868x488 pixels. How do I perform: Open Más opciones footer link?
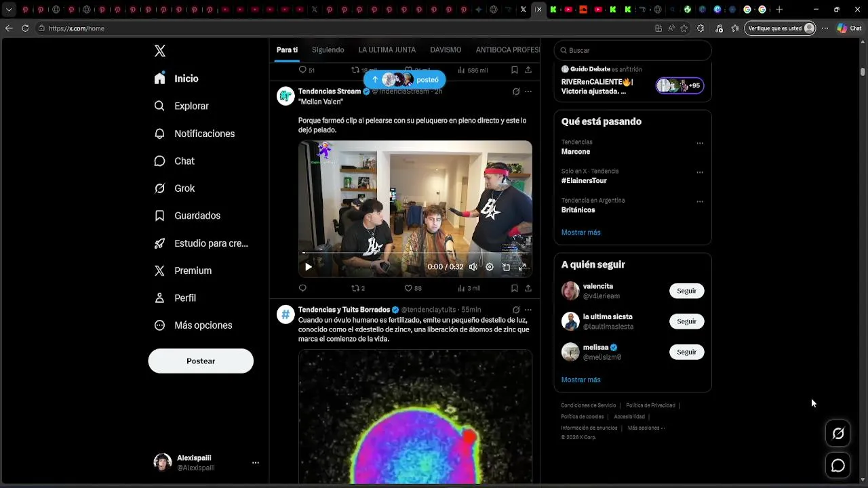(x=646, y=428)
